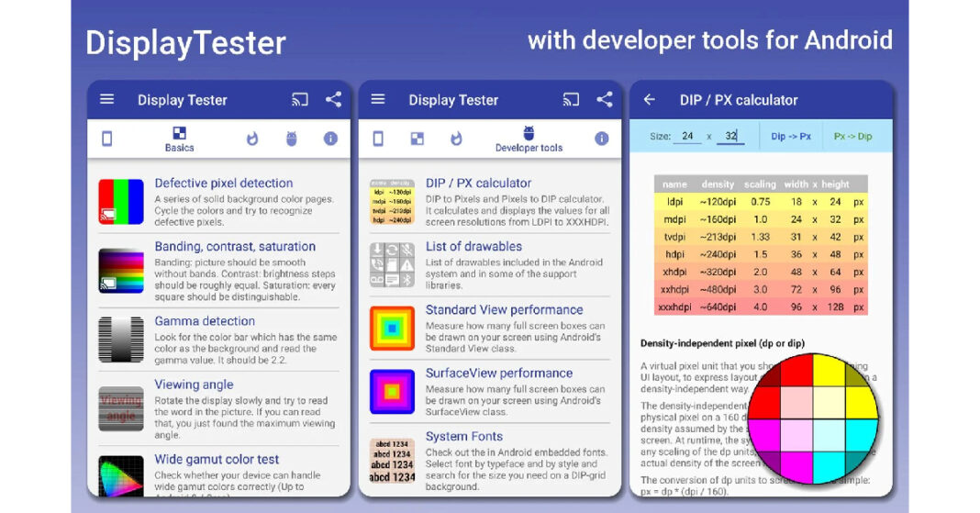The height and width of the screenshot is (513, 980).
Task: Click the size width field showing 24
Action: click(x=686, y=136)
